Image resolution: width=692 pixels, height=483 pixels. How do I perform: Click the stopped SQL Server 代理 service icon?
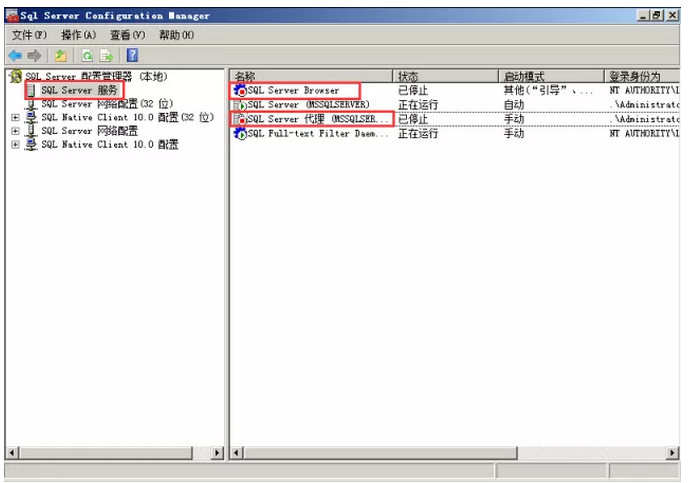pyautogui.click(x=240, y=119)
